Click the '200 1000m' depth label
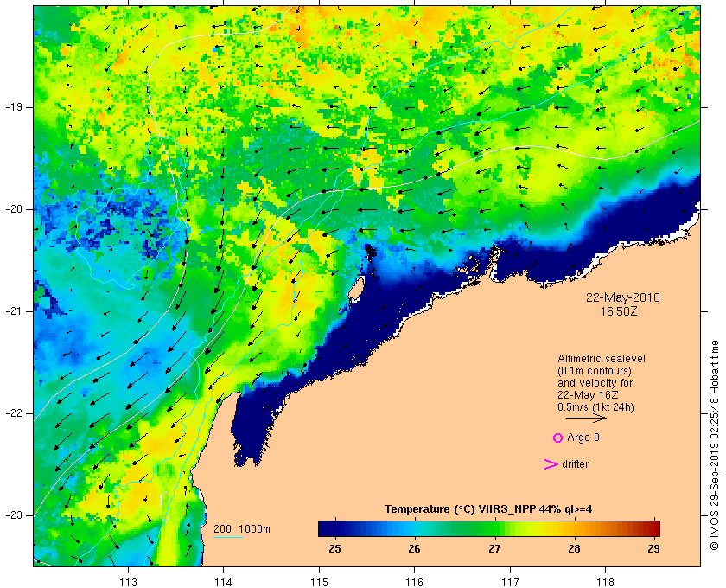Viewport: 726px width, 588px height. (x=242, y=529)
